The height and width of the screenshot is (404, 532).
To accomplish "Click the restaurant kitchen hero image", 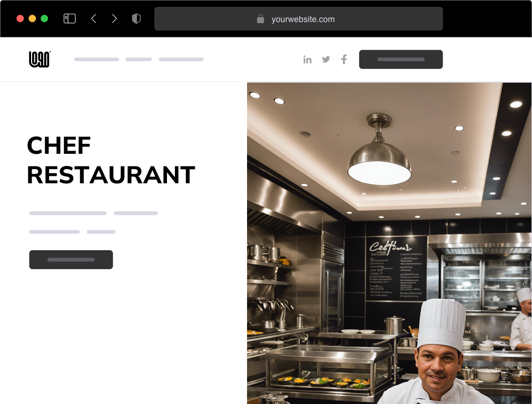I will [x=389, y=243].
